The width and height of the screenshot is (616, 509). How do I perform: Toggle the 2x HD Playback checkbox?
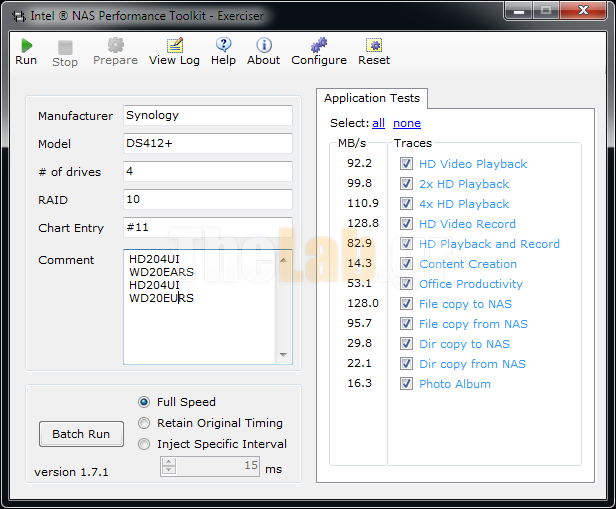[x=406, y=183]
